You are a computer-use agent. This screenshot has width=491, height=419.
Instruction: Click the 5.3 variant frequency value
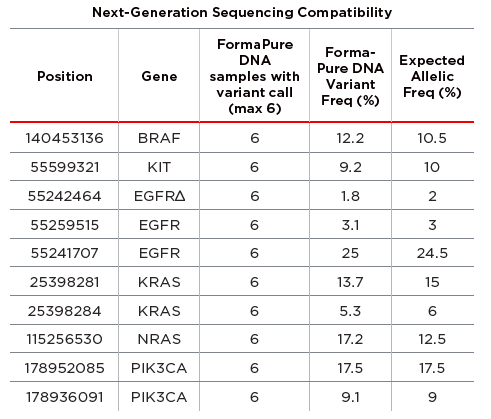pyautogui.click(x=350, y=311)
